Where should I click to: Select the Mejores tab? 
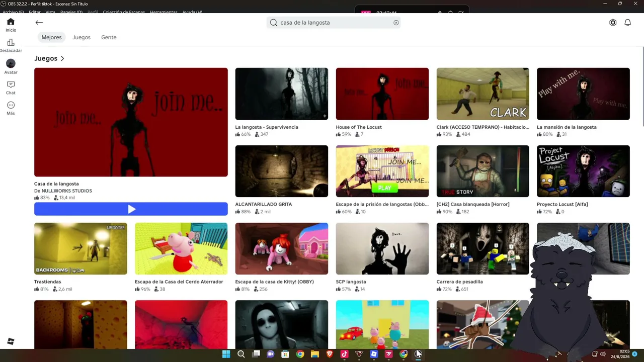(52, 37)
